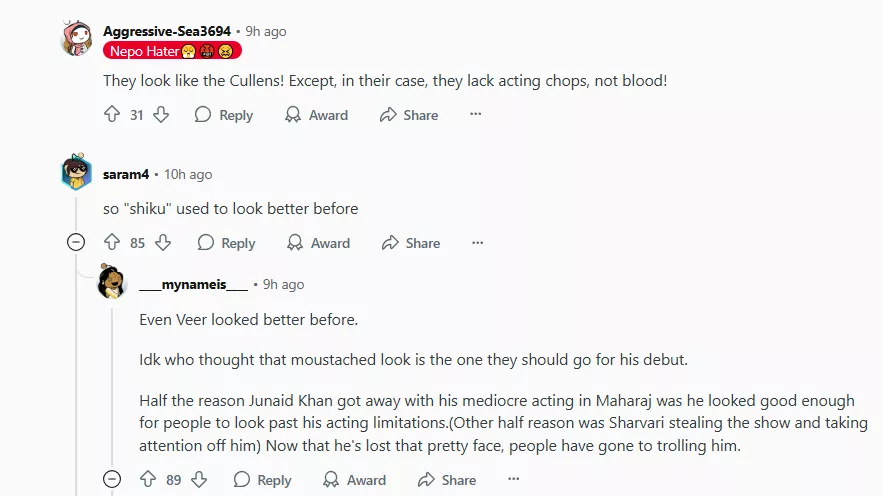
Task: Downvote Aggressive-Sea3694's Cullens comment
Action: point(161,115)
